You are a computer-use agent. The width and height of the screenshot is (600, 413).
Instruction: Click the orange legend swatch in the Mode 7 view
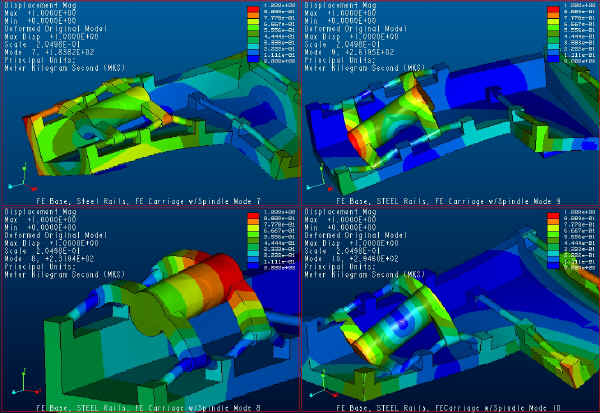(253, 15)
